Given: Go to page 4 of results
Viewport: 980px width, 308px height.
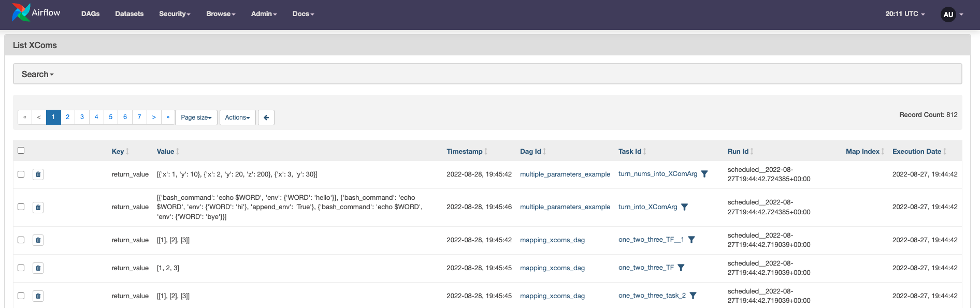Looking at the screenshot, I should tap(96, 117).
